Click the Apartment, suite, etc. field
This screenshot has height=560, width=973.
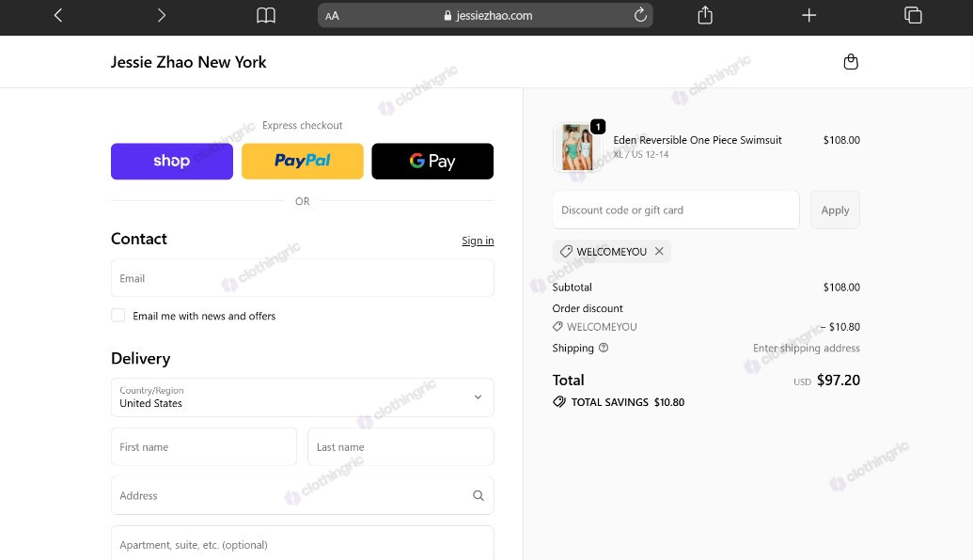click(x=302, y=543)
